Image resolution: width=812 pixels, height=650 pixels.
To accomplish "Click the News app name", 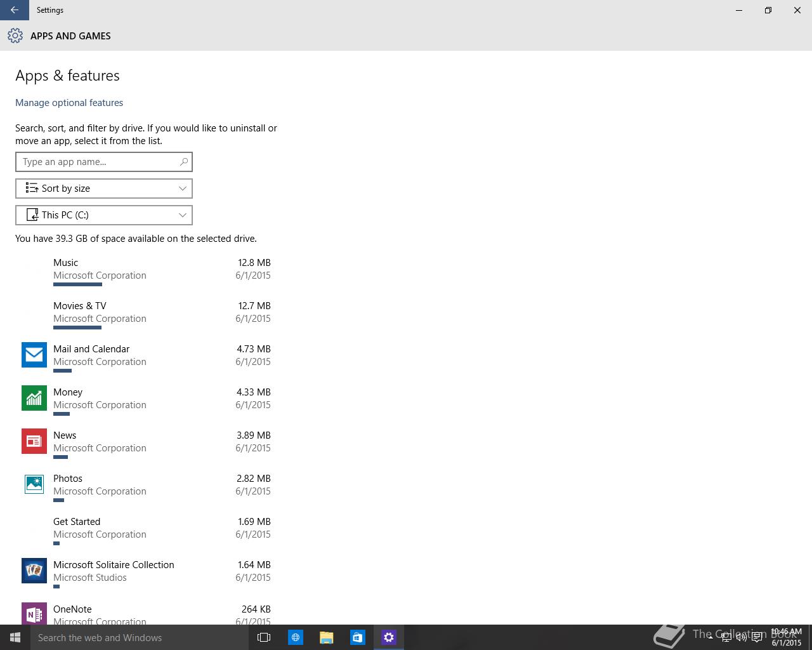I will (65, 435).
